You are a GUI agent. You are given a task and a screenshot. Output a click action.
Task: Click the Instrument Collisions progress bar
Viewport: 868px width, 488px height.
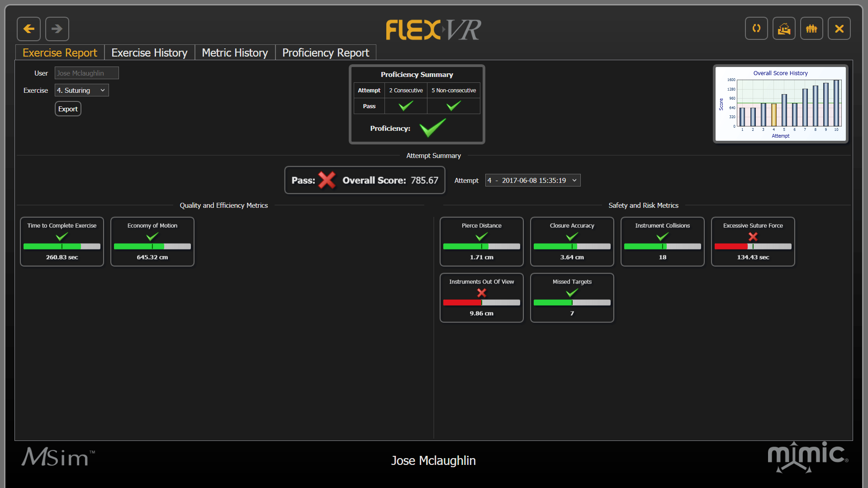pyautogui.click(x=663, y=246)
